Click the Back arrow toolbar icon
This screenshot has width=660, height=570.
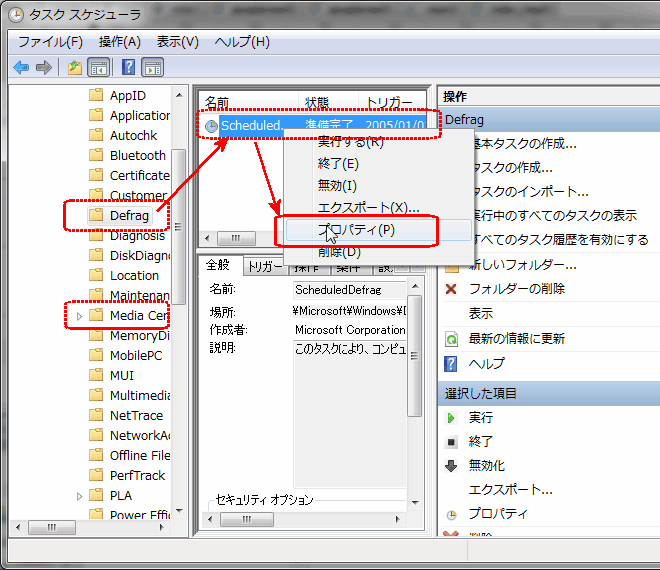[20, 68]
